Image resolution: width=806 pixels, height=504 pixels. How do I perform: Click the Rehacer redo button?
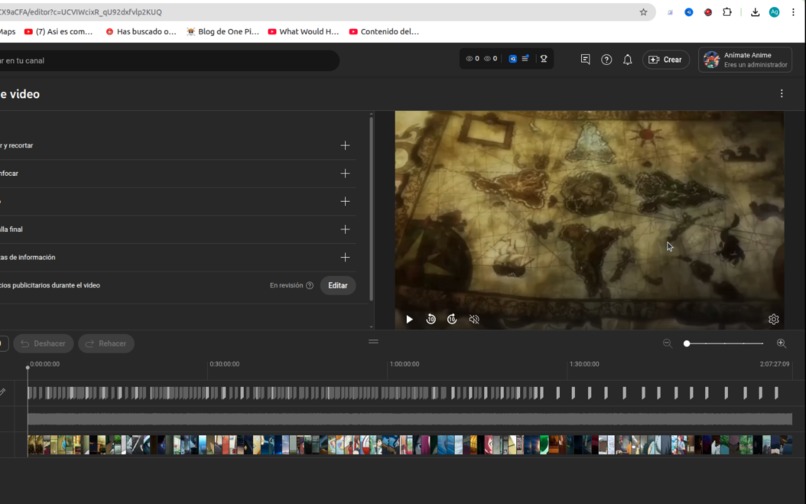tap(106, 344)
